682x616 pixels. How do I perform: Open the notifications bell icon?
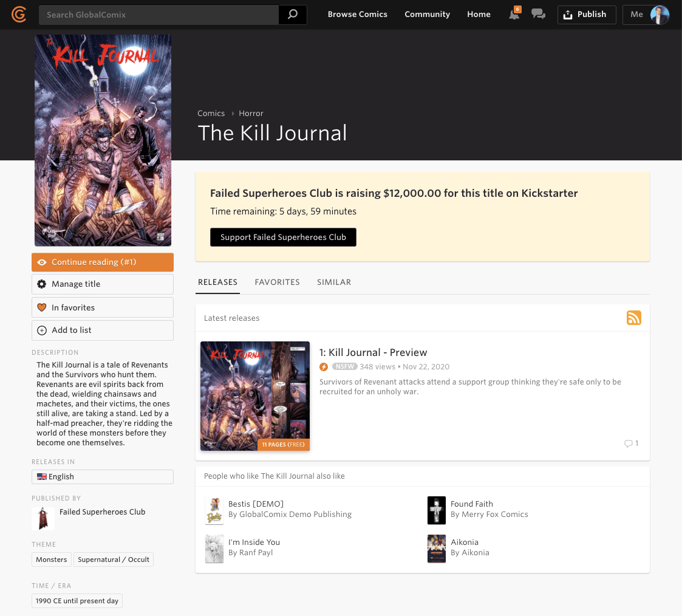pyautogui.click(x=514, y=15)
